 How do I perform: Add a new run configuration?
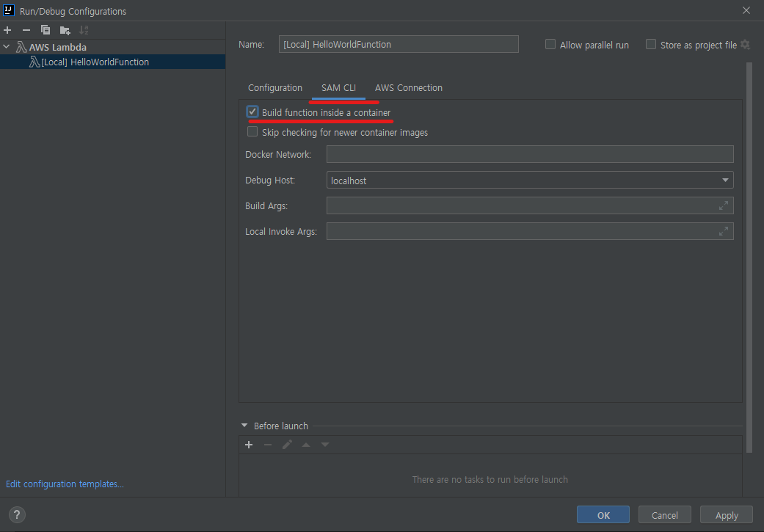pyautogui.click(x=7, y=30)
